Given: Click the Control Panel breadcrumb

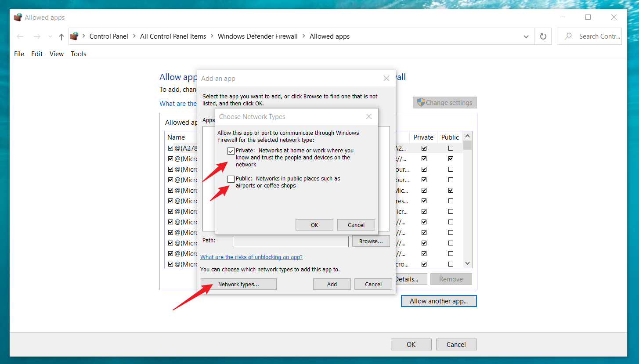Looking at the screenshot, I should click(109, 36).
